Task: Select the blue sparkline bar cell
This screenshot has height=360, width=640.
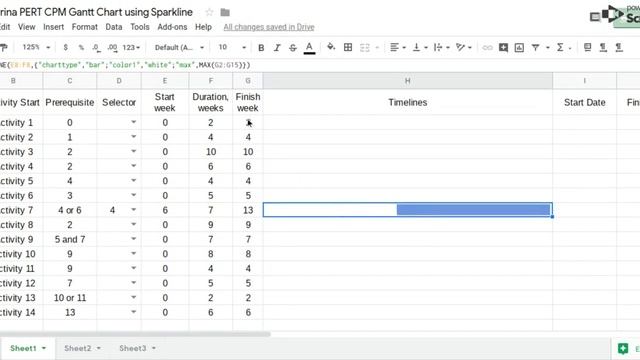Action: click(x=408, y=210)
